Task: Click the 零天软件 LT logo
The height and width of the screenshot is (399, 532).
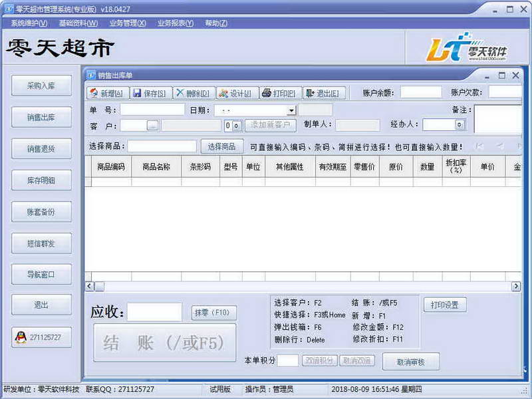Action: [467, 47]
